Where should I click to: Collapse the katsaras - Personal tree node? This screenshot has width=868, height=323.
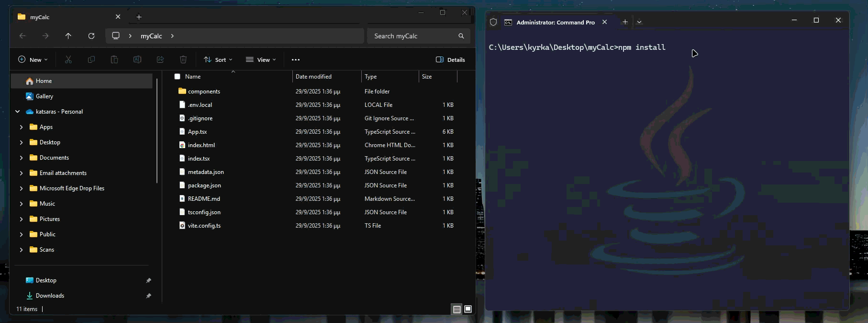(x=18, y=112)
